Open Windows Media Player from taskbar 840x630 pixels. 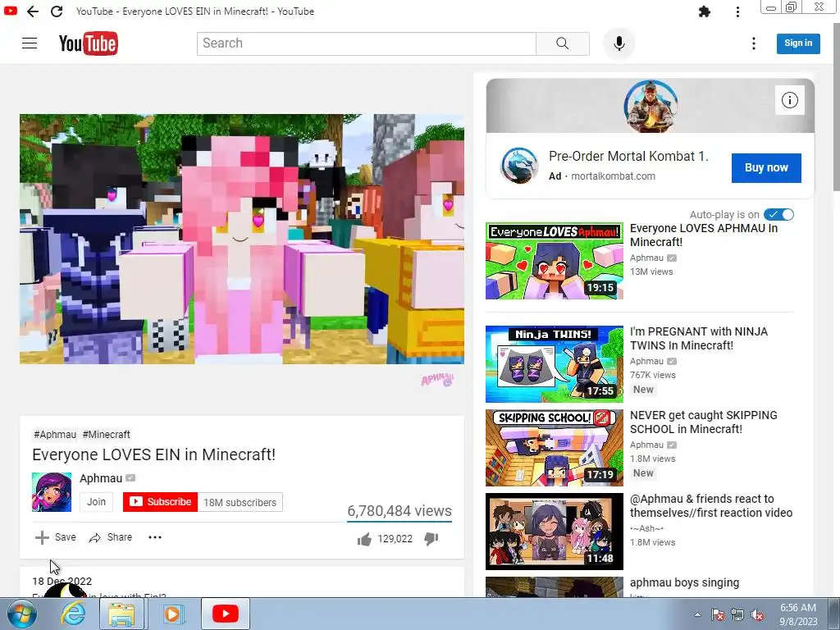click(x=172, y=614)
